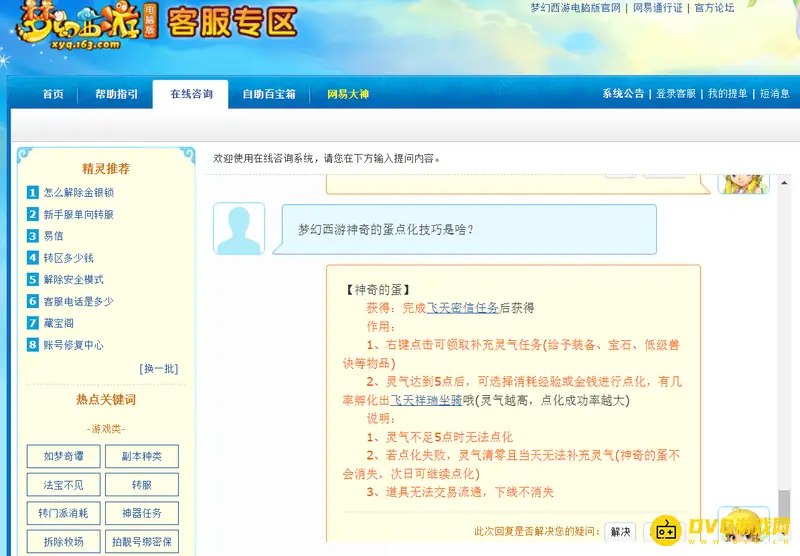800x556 pixels.
Task: Select recommendation 易信
Action: click(54, 236)
